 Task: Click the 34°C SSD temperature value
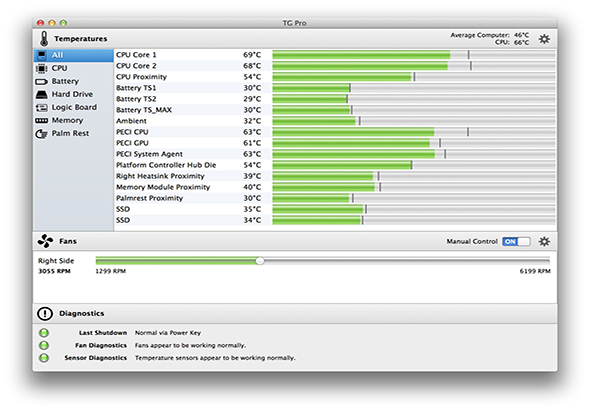[x=252, y=220]
